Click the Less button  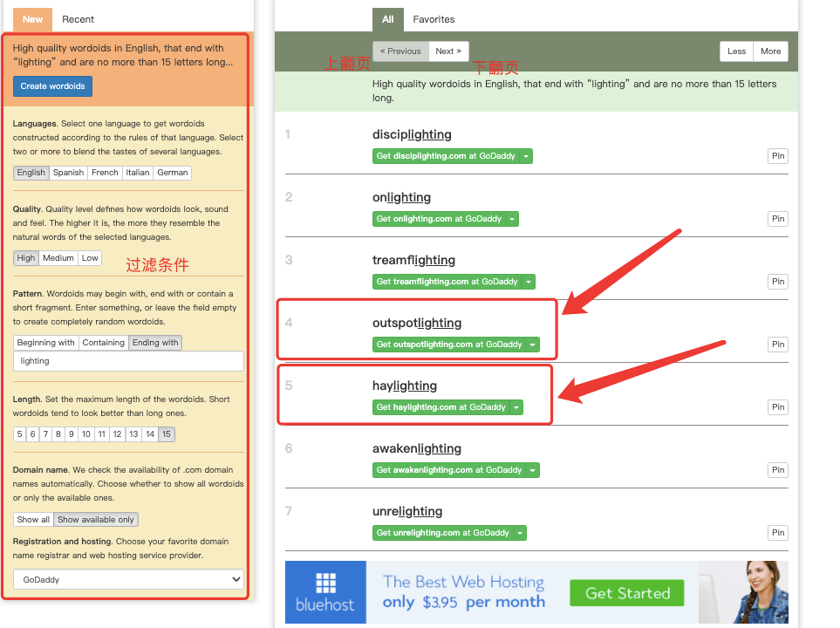point(736,51)
